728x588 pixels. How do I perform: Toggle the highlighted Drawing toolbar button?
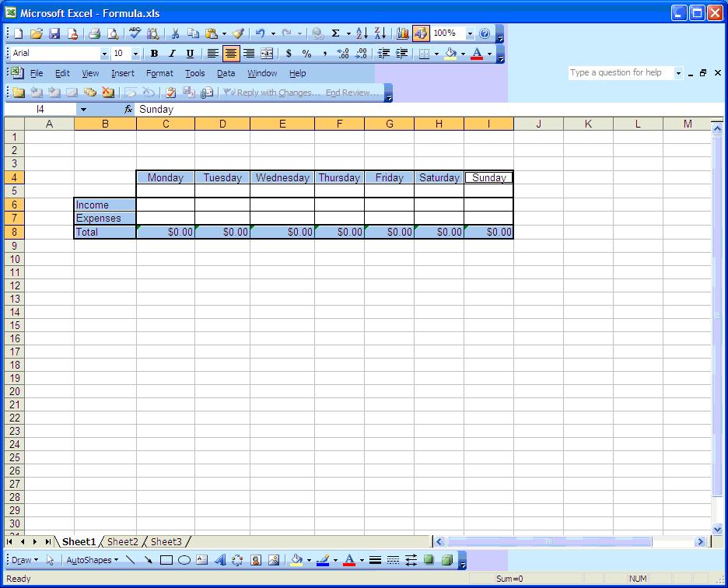421,33
